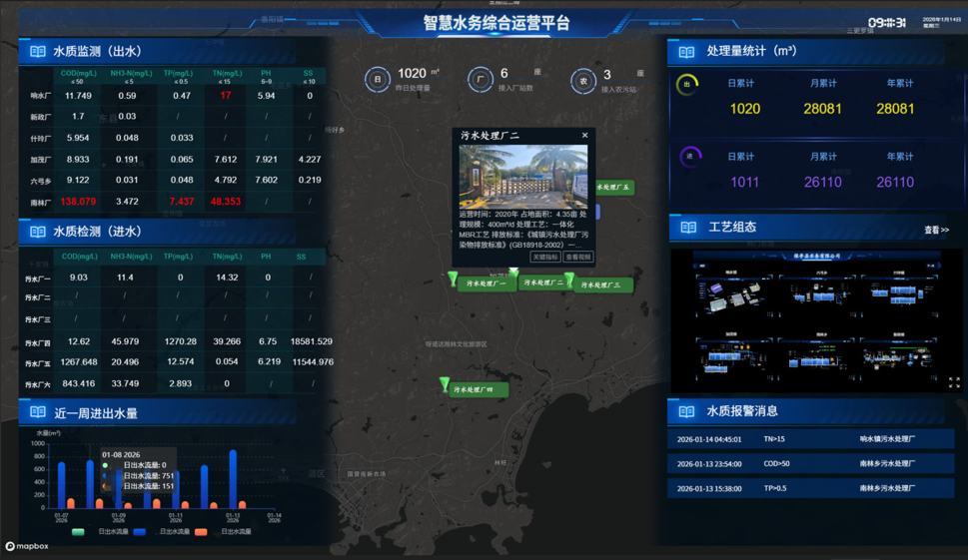Open 查看视频 in the plant popup
Viewport: 968px width, 560px height.
click(578, 257)
